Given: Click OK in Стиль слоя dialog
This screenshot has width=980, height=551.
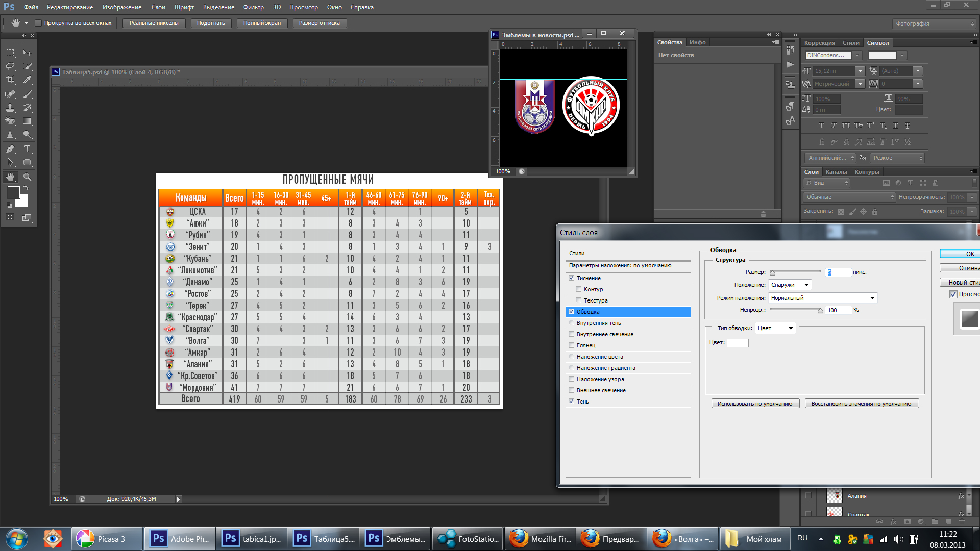Looking at the screenshot, I should [960, 254].
